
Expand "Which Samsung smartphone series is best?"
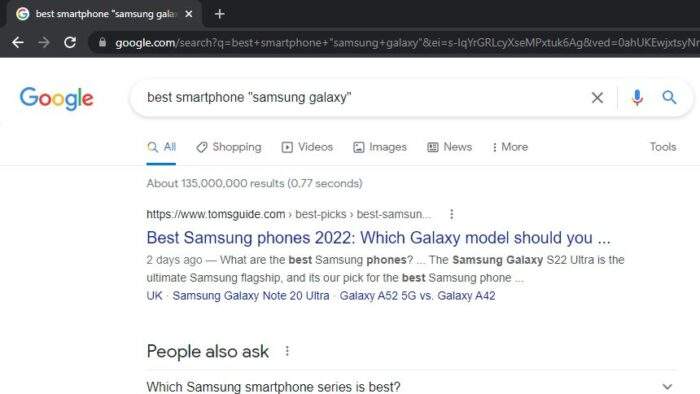point(411,386)
